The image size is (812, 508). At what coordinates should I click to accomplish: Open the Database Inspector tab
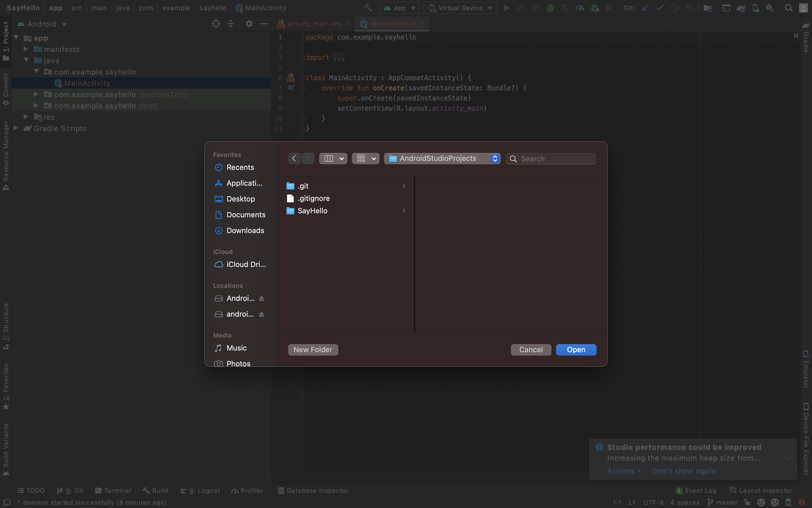pos(313,491)
